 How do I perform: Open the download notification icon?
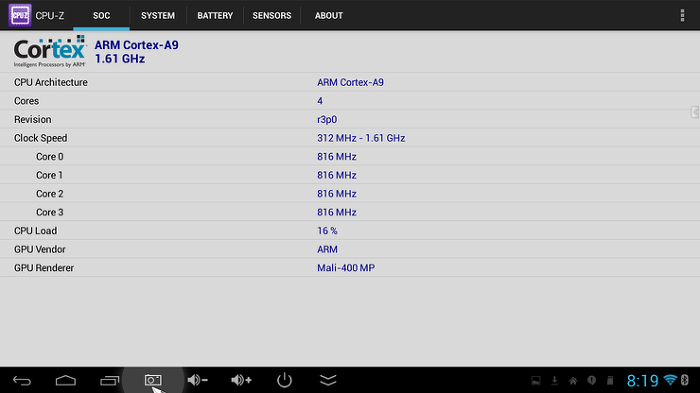pos(554,380)
